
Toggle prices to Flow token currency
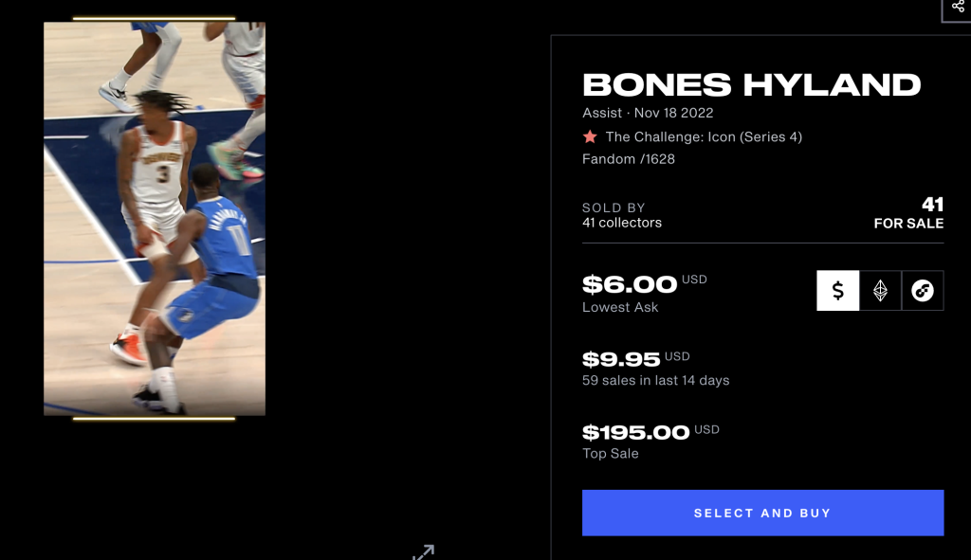coord(922,291)
